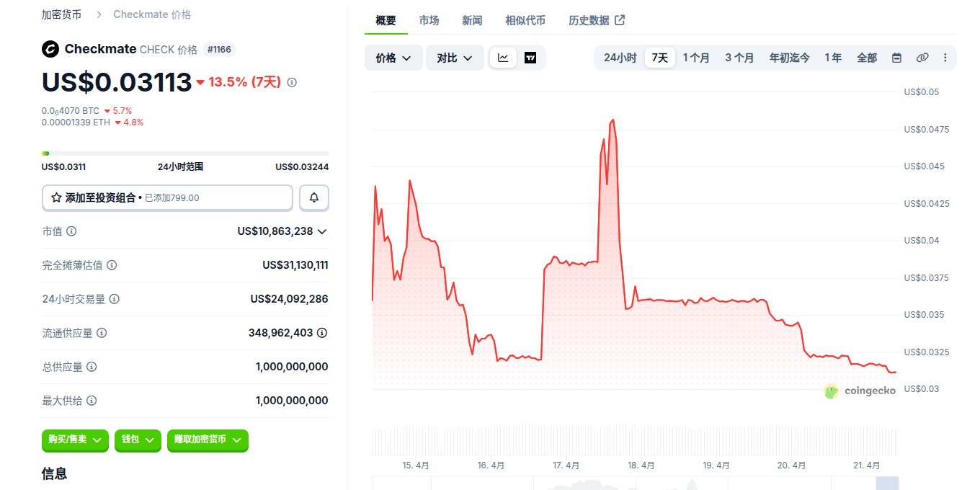Open chart more options menu
This screenshot has height=490, width=980.
945,58
